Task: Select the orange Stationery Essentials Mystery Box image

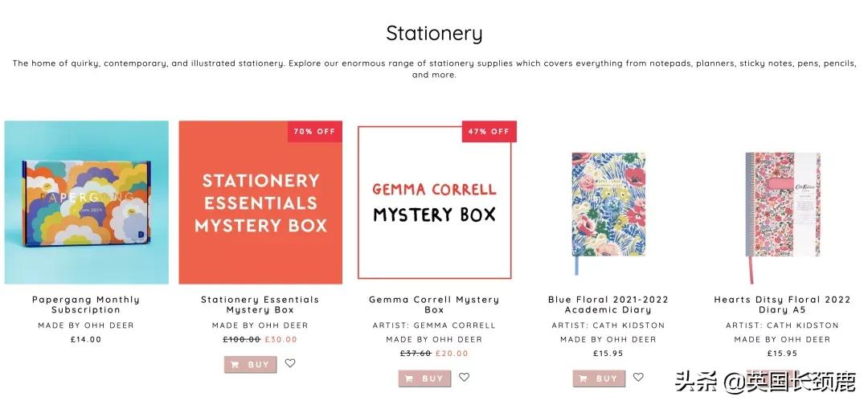Action: coord(260,202)
